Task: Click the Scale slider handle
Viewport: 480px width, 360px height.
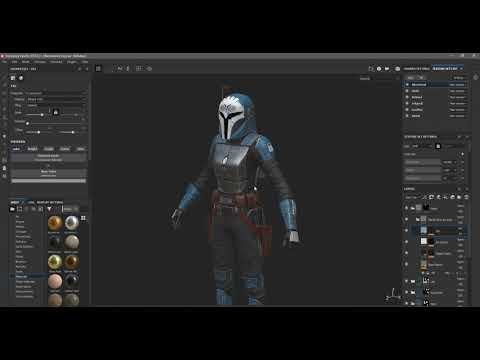Action: [42, 115]
